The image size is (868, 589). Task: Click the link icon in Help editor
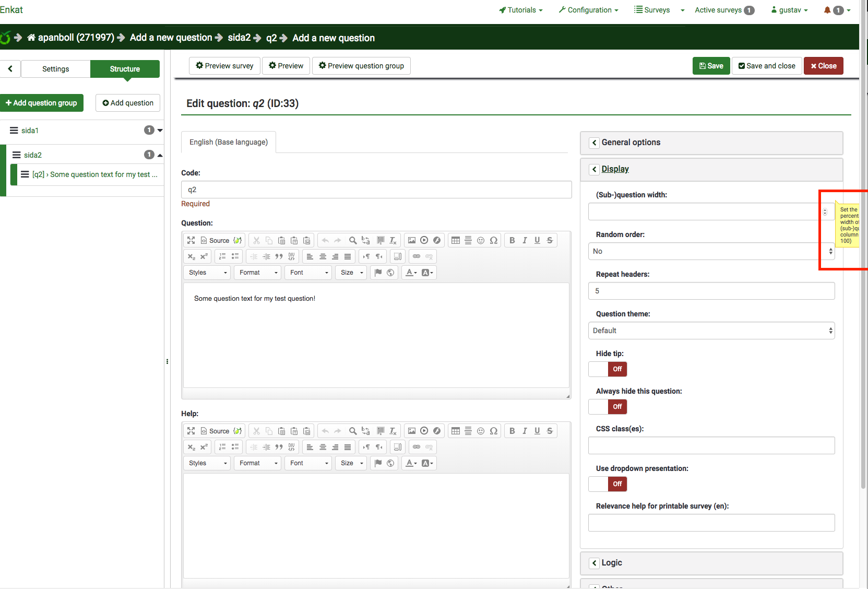[x=417, y=447]
